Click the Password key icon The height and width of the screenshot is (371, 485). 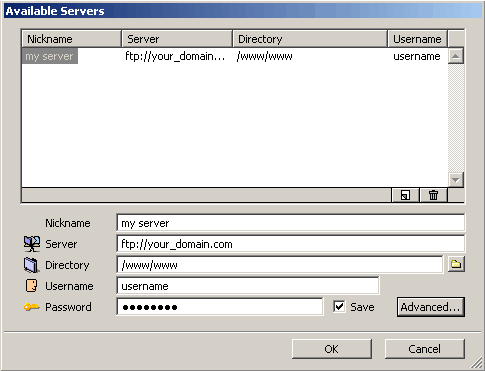pos(32,307)
